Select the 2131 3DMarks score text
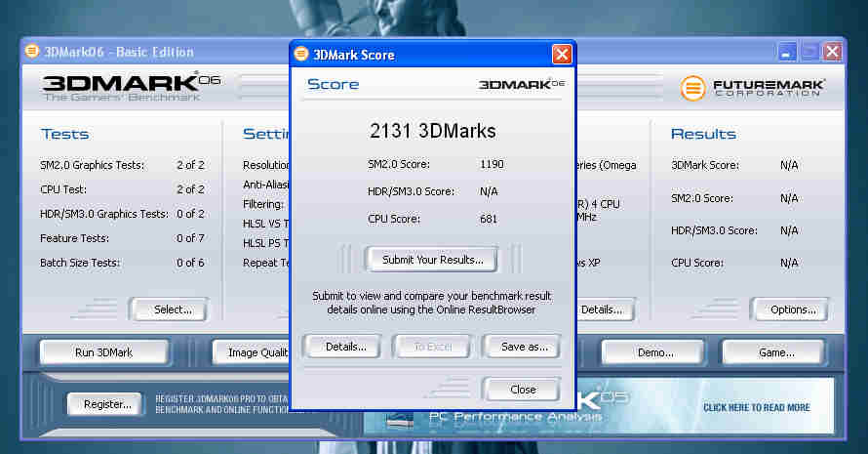 [x=432, y=132]
